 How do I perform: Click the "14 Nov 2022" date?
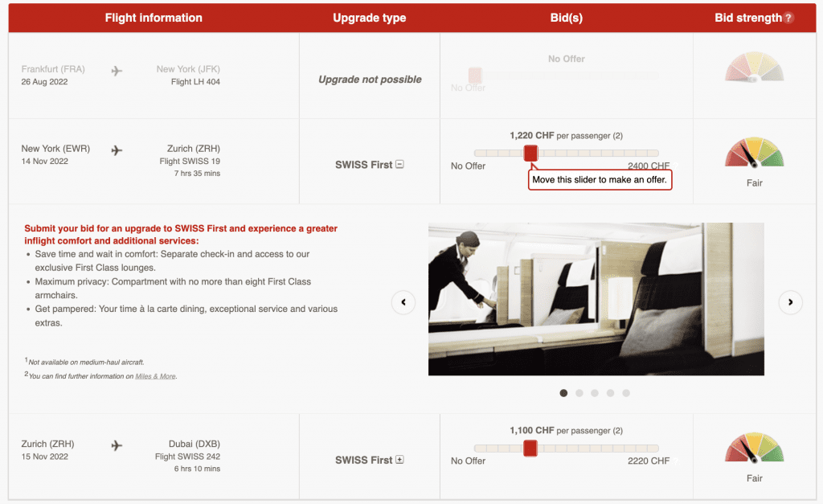click(45, 162)
